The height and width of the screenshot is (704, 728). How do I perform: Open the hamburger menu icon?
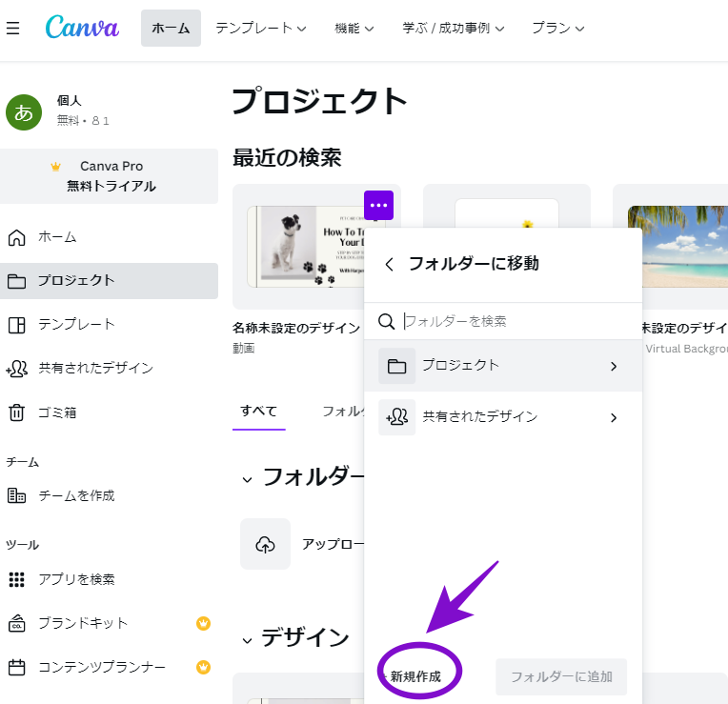click(x=13, y=29)
